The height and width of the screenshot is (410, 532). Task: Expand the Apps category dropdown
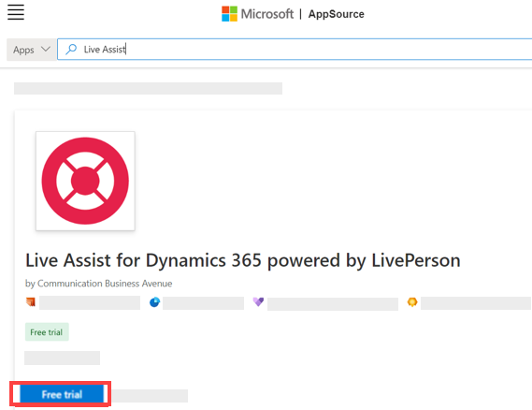[32, 50]
